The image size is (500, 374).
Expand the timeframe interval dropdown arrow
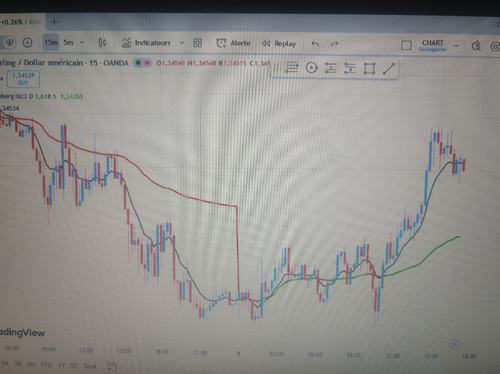point(82,43)
